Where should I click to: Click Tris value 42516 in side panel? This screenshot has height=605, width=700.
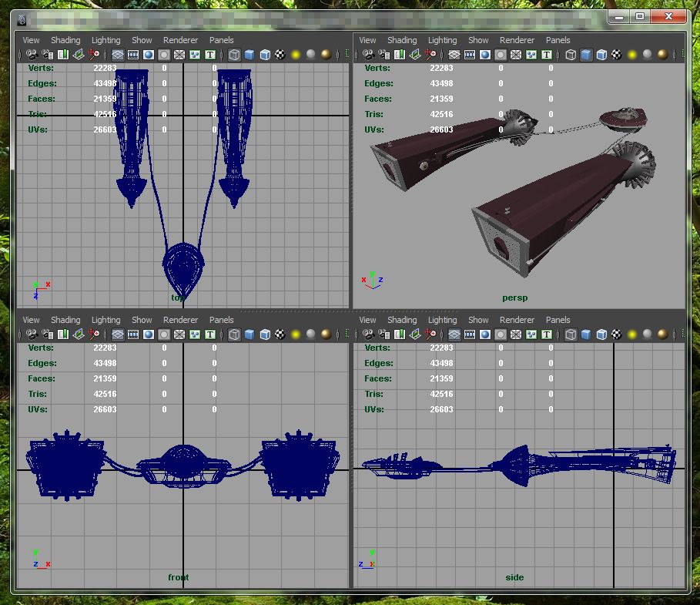tap(441, 394)
